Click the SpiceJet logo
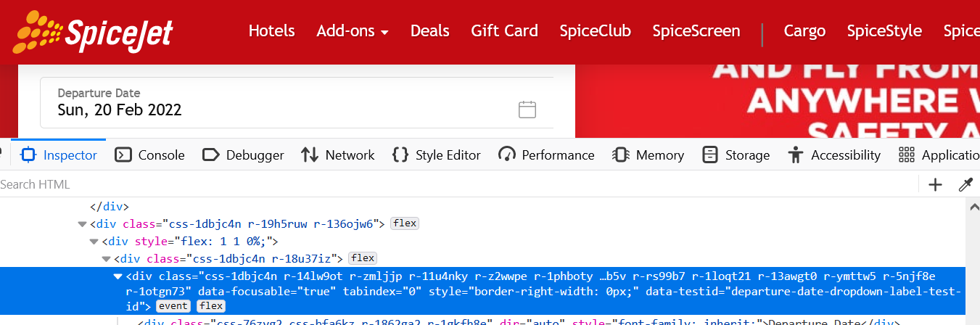This screenshot has width=980, height=325. click(94, 33)
